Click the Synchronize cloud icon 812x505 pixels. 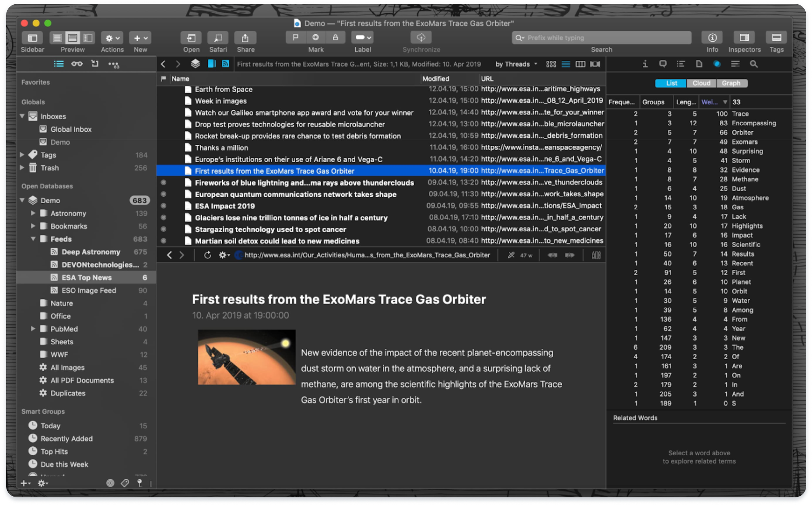tap(421, 37)
